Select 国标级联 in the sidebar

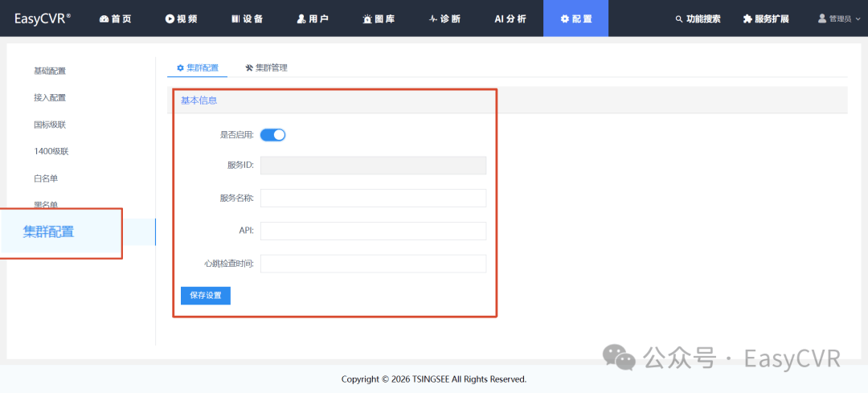(50, 125)
